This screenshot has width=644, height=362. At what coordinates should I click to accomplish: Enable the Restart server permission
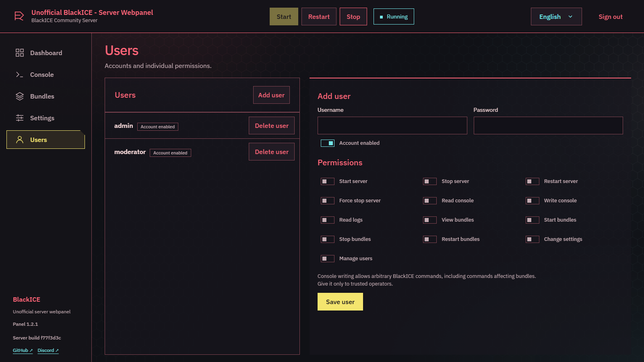(x=533, y=181)
